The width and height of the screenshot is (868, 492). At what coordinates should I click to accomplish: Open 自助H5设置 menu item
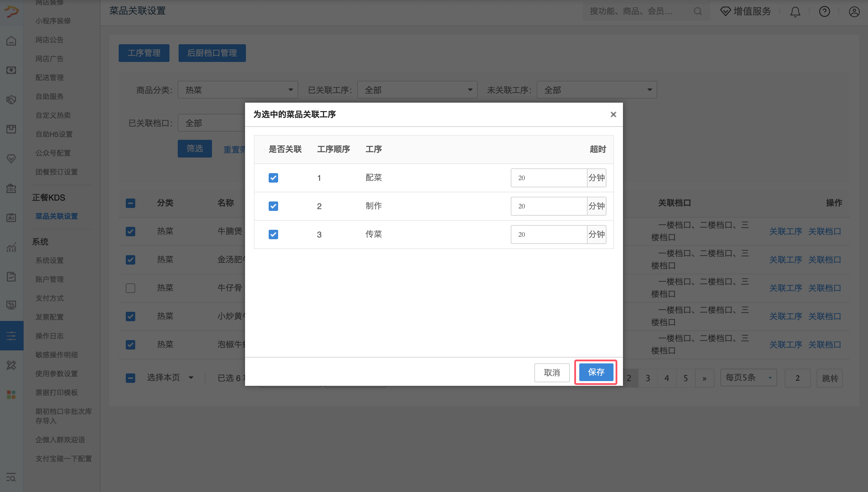[x=54, y=134]
